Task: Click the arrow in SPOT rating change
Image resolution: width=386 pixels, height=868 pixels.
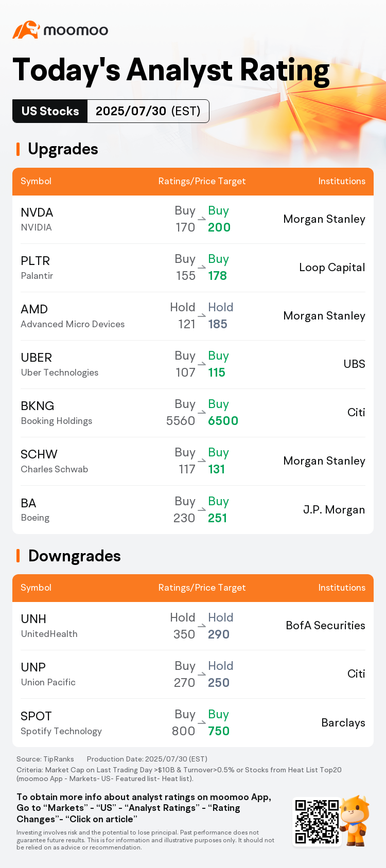Action: 202,723
